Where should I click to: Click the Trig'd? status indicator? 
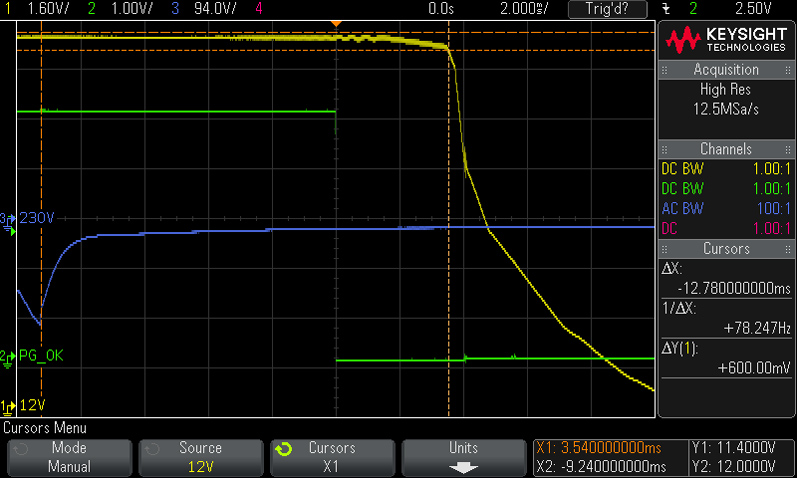(607, 9)
